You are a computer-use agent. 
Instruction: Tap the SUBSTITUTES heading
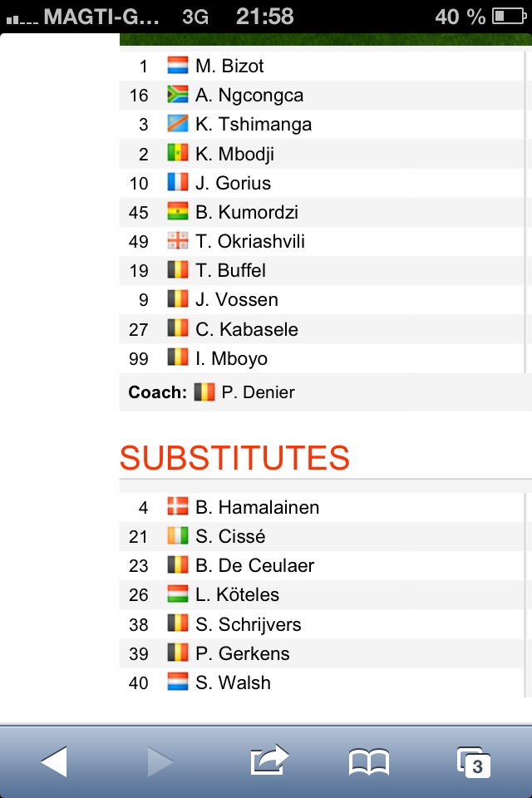pyautogui.click(x=234, y=458)
